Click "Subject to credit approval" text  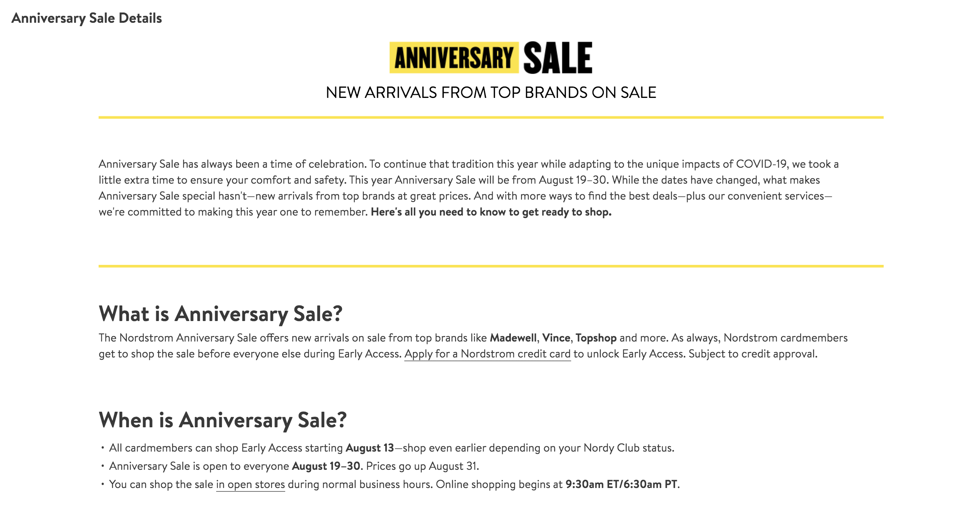752,354
